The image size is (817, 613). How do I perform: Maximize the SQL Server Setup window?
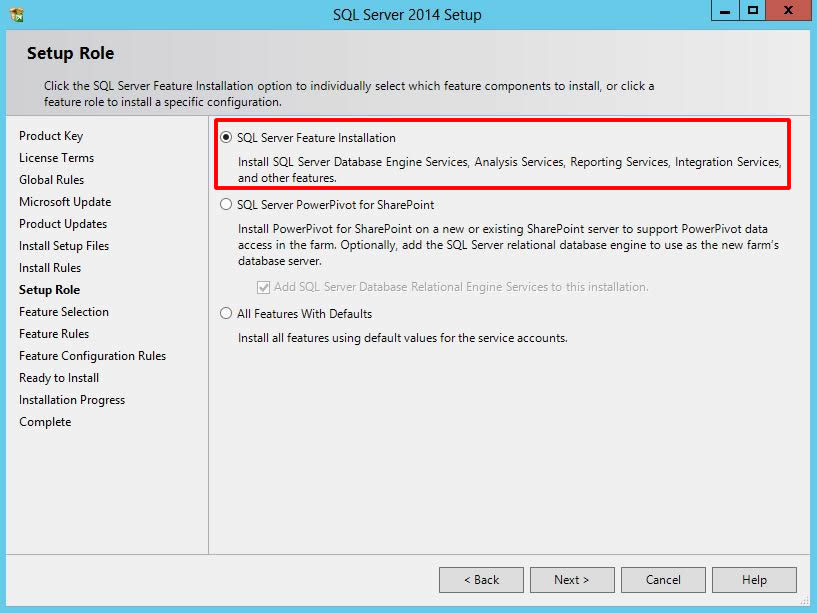[753, 11]
